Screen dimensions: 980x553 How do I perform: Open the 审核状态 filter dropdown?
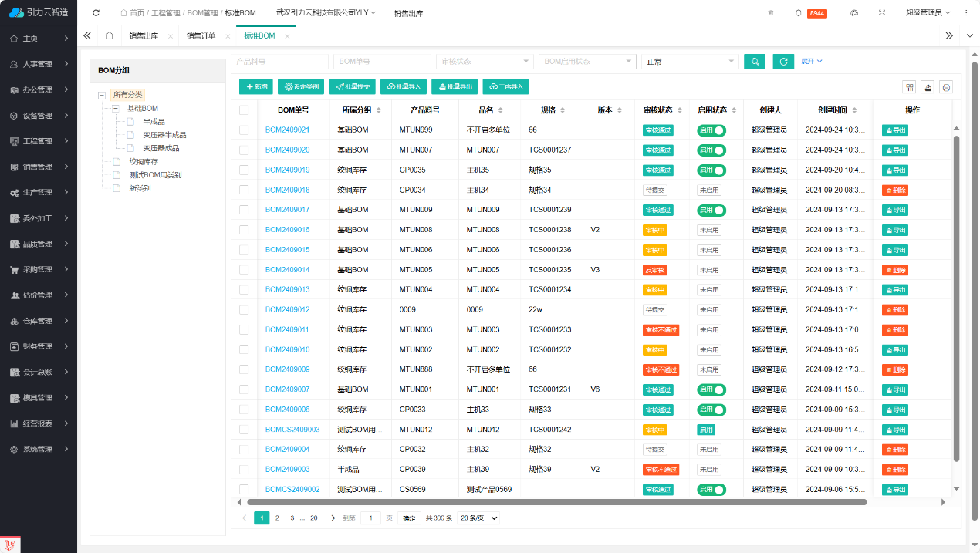click(x=484, y=62)
